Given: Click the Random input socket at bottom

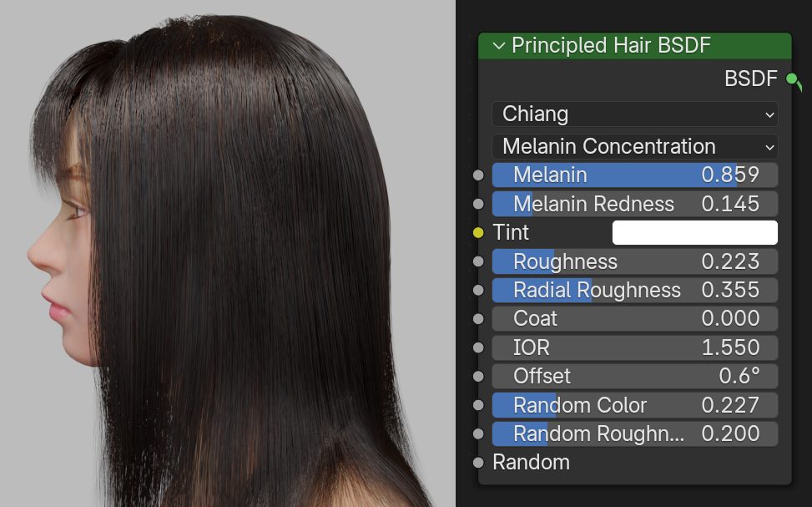Looking at the screenshot, I should click(x=478, y=462).
